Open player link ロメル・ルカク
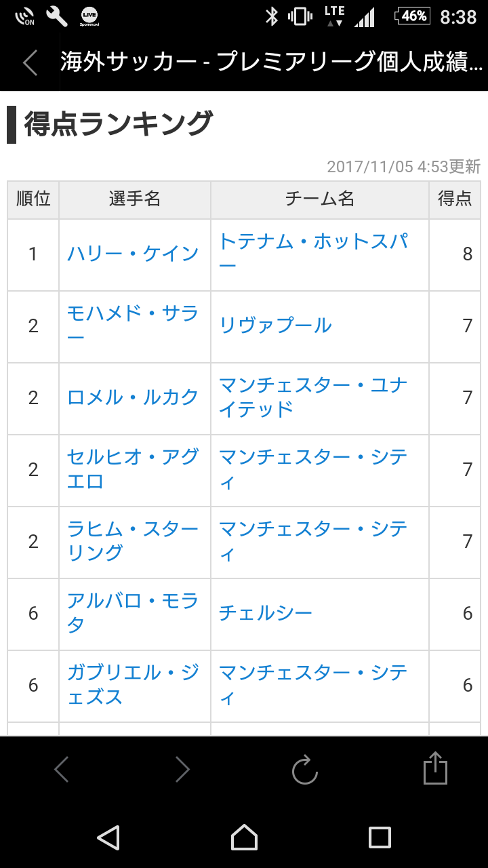 [133, 397]
